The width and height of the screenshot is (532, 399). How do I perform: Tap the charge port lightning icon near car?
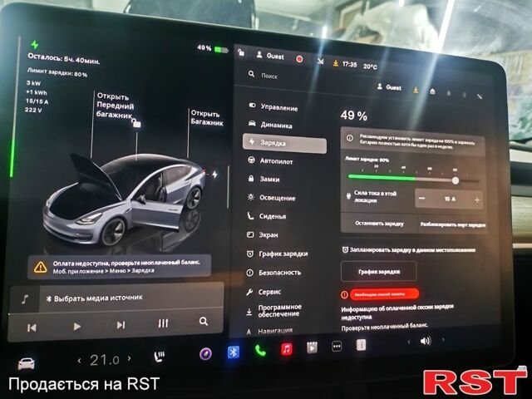tap(214, 175)
